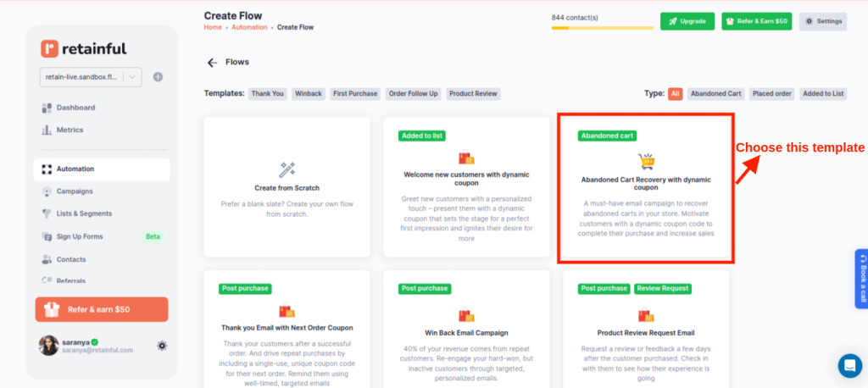
Task: Open the Product Review Request Email template
Action: 645,333
